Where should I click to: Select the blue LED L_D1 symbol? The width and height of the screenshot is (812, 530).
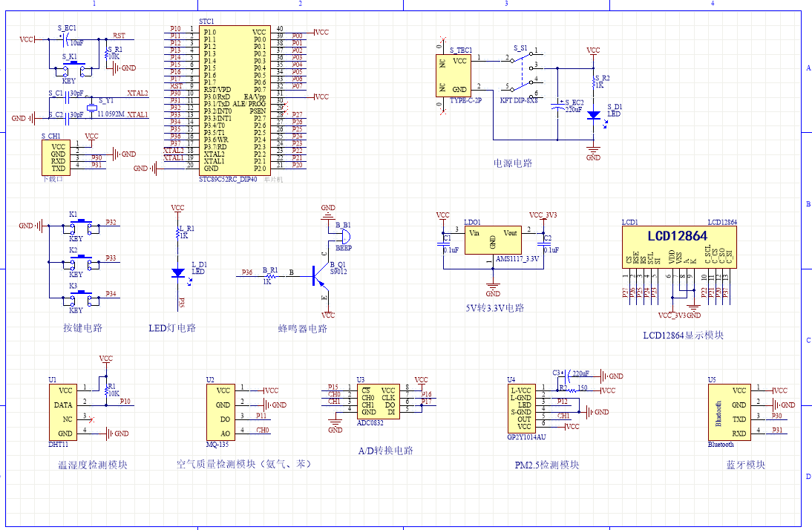177,272
